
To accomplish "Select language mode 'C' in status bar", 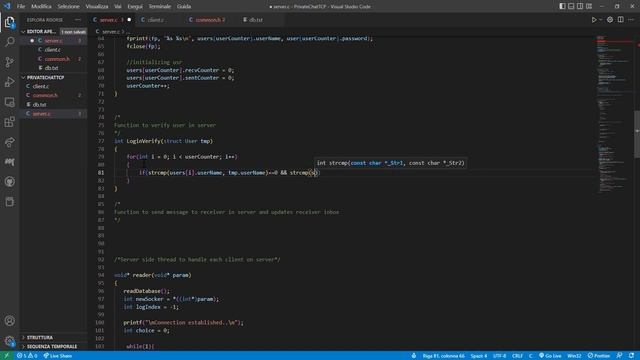I will click(x=531, y=356).
